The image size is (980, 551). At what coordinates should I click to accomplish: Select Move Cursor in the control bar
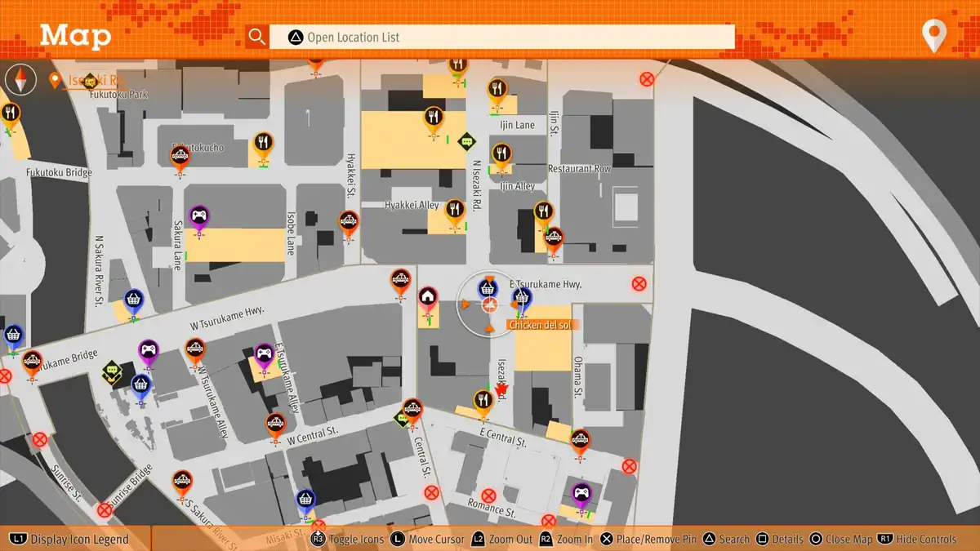point(428,540)
